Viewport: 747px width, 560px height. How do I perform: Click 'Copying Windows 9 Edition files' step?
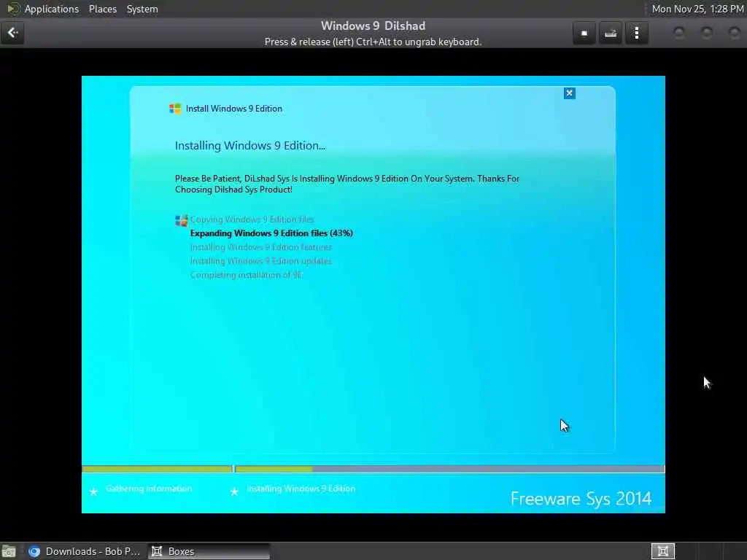click(x=252, y=219)
